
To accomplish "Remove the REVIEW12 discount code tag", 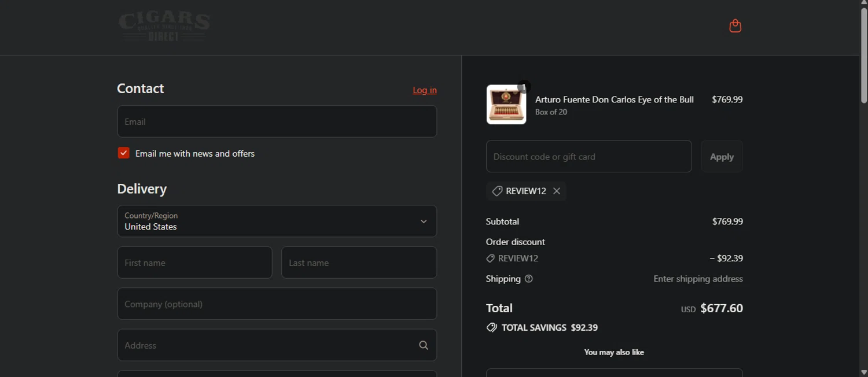I will pos(557,191).
